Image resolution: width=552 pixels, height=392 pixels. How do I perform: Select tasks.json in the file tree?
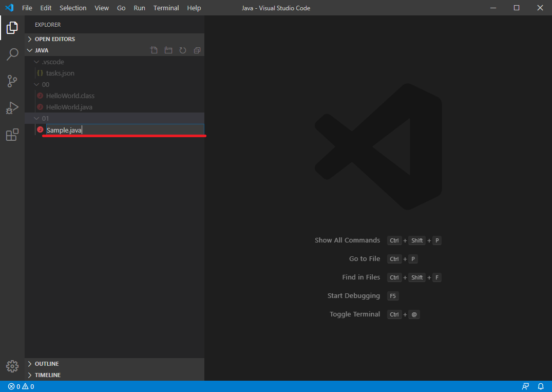click(x=115, y=73)
